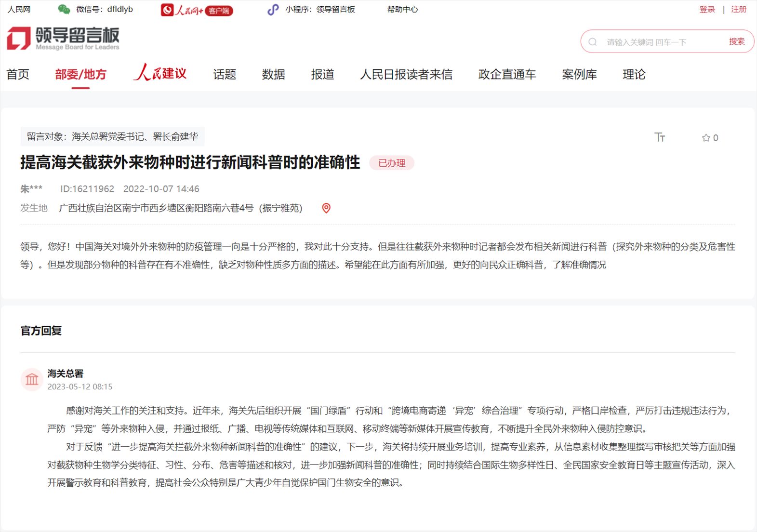Open the 帮助中心 help center link

point(402,9)
